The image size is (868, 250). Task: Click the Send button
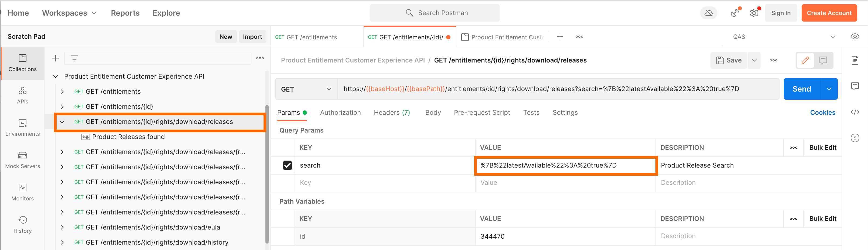[802, 89]
